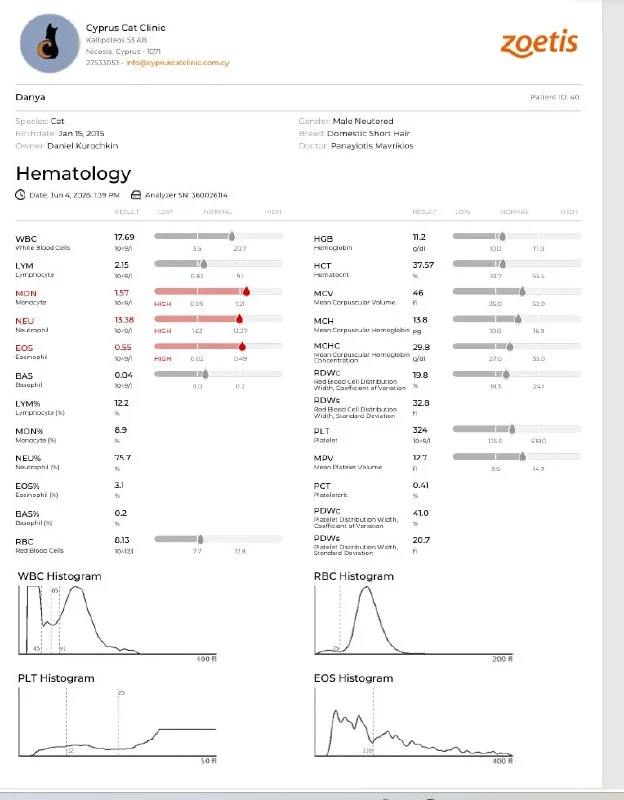624x800 pixels.
Task: Click the red NEU droplet marker
Action: [239, 319]
